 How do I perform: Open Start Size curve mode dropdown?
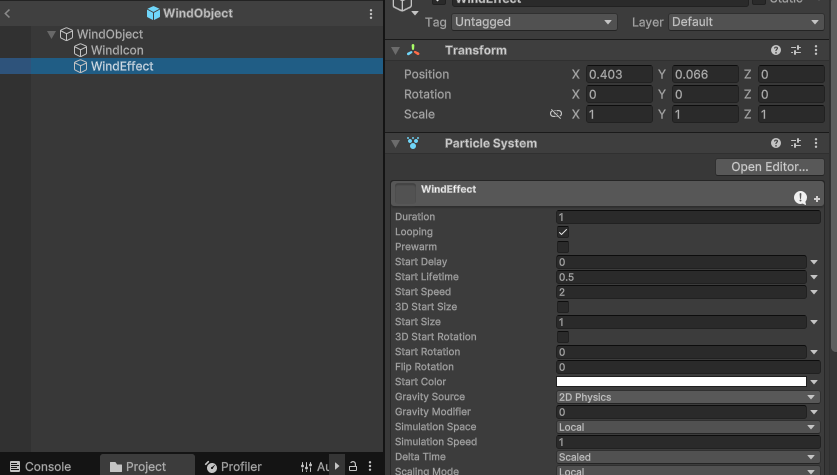[814, 322]
